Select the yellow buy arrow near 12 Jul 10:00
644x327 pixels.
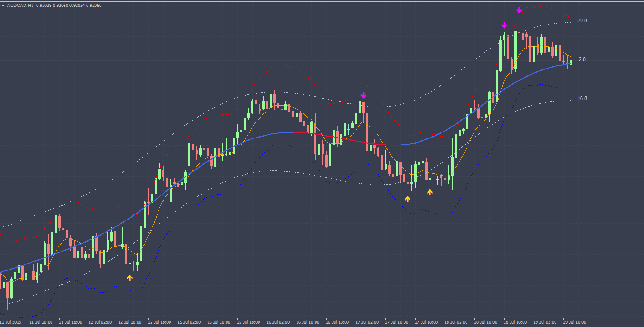130,277
